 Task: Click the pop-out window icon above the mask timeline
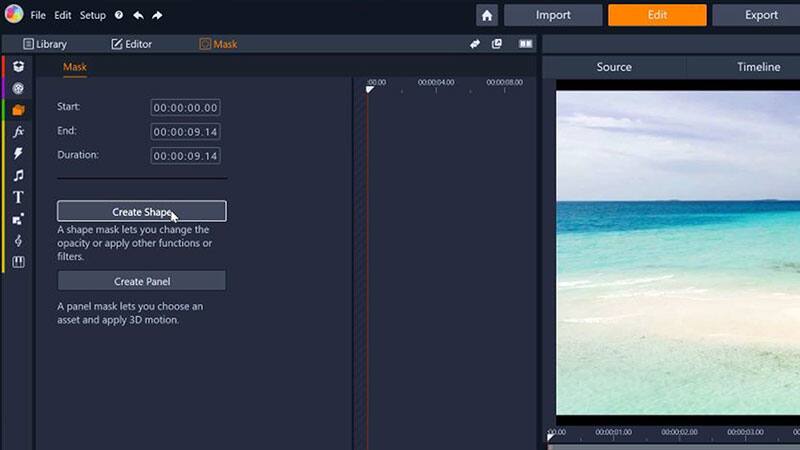497,44
